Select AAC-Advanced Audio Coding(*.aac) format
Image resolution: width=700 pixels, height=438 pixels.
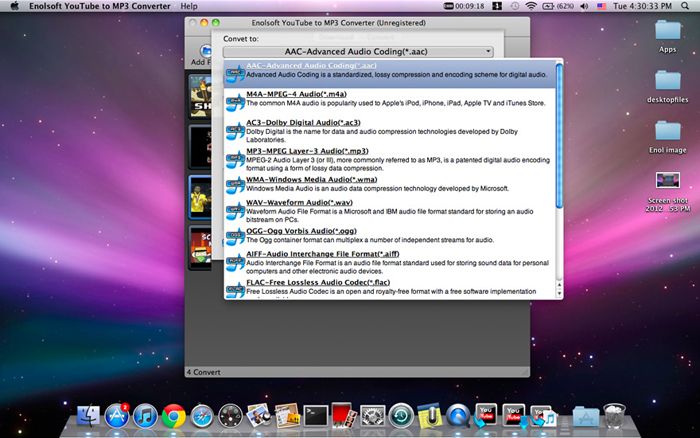pyautogui.click(x=391, y=74)
